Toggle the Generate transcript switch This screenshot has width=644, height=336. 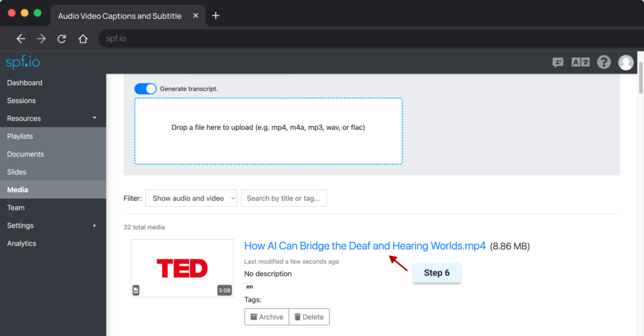pos(145,89)
